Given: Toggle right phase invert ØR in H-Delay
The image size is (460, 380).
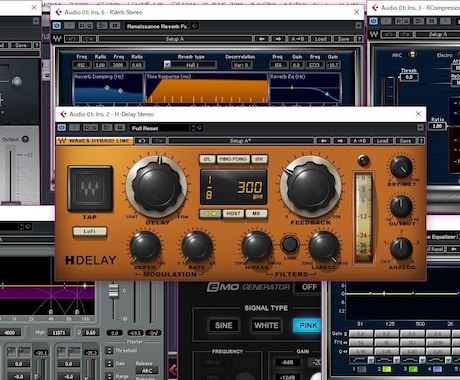Looking at the screenshot, I should point(259,159).
